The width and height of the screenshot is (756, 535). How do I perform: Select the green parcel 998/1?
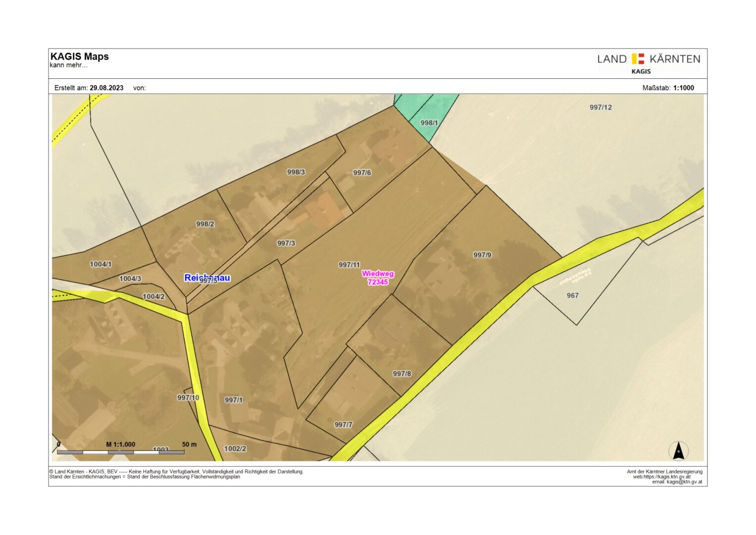(x=429, y=123)
